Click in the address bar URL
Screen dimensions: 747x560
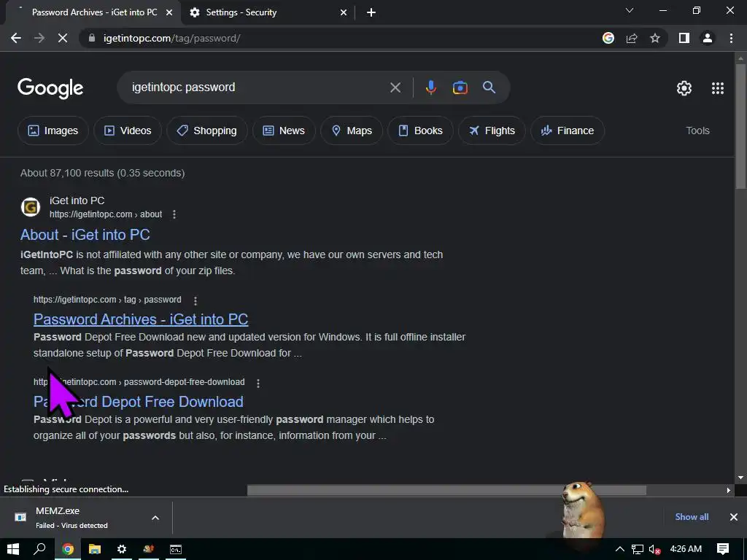[171, 38]
